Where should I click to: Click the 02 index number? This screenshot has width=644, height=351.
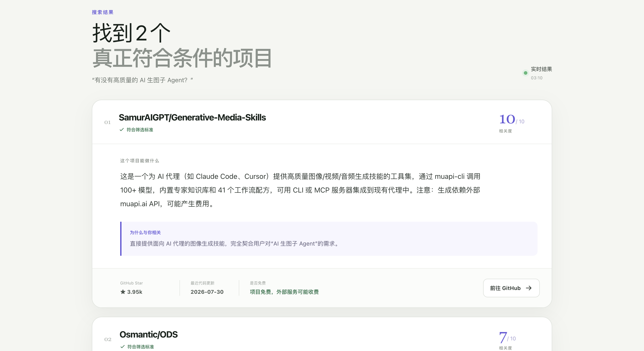click(108, 339)
